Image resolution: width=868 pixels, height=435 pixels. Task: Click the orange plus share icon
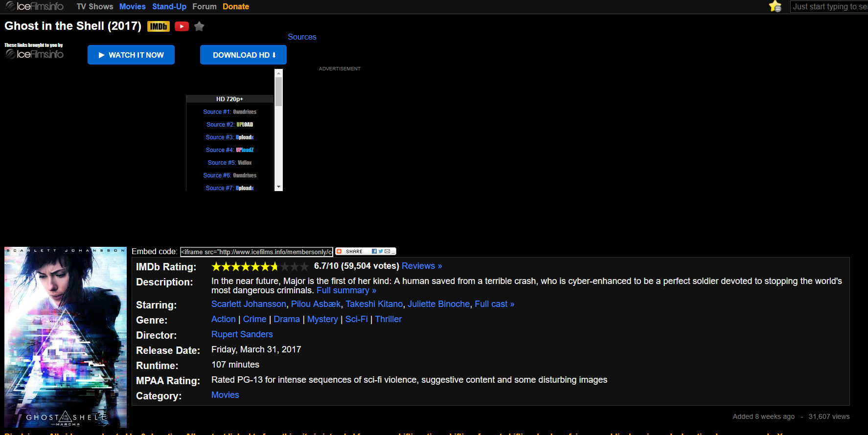(x=339, y=252)
